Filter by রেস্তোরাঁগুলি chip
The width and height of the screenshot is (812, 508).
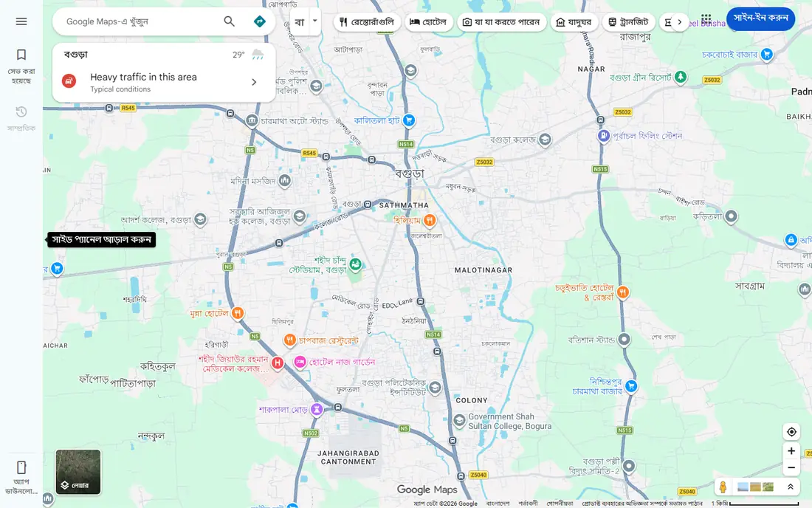click(367, 21)
